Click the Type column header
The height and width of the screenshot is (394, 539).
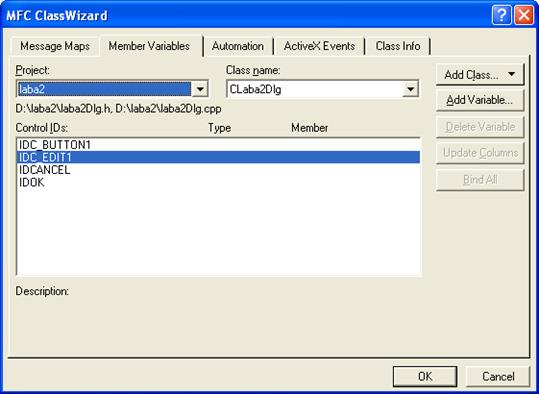pyautogui.click(x=219, y=128)
